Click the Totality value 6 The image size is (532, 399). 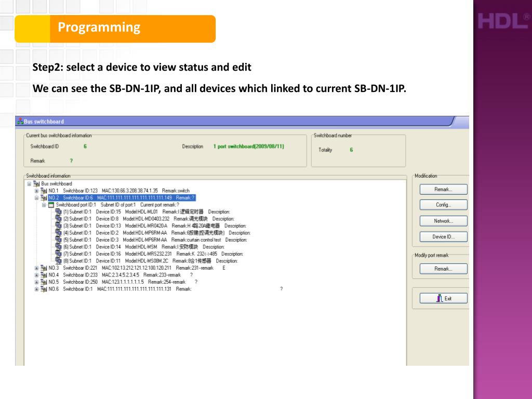pos(352,150)
